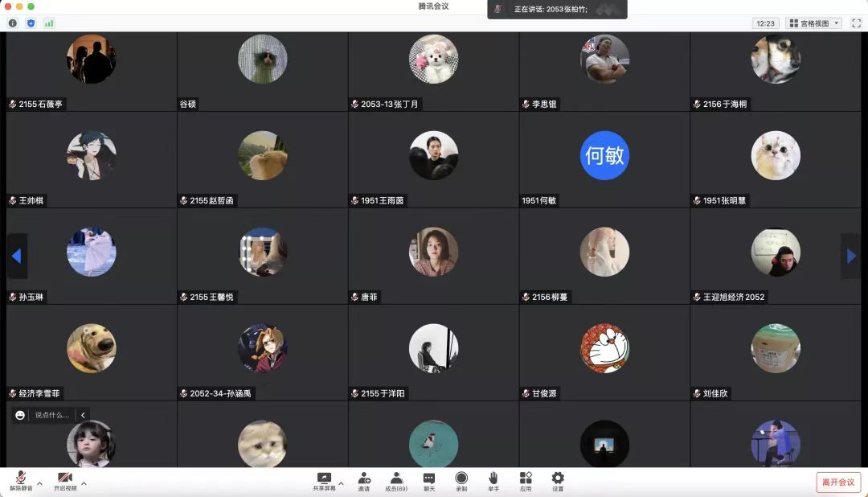Go to next page of participants

[851, 256]
